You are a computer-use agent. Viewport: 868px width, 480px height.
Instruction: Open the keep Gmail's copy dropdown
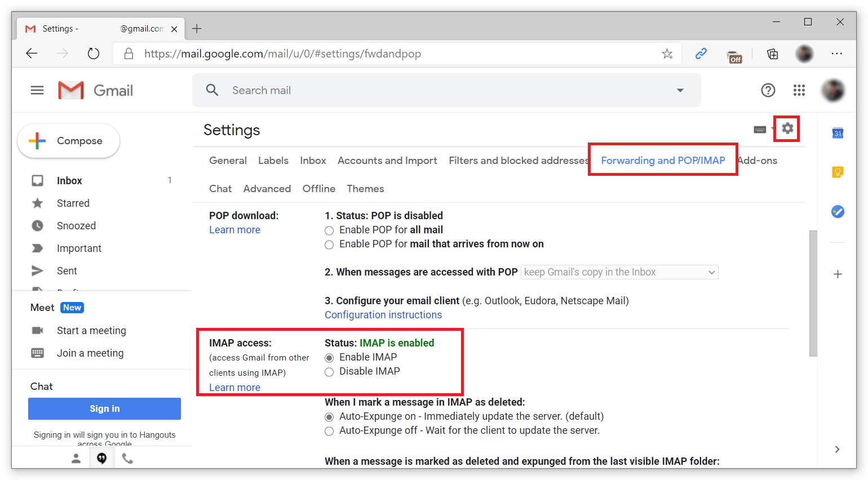tap(619, 272)
